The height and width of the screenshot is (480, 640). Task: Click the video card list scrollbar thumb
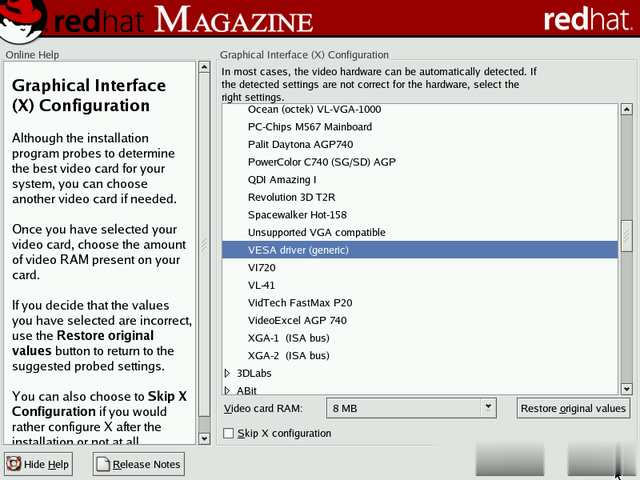[x=626, y=236]
